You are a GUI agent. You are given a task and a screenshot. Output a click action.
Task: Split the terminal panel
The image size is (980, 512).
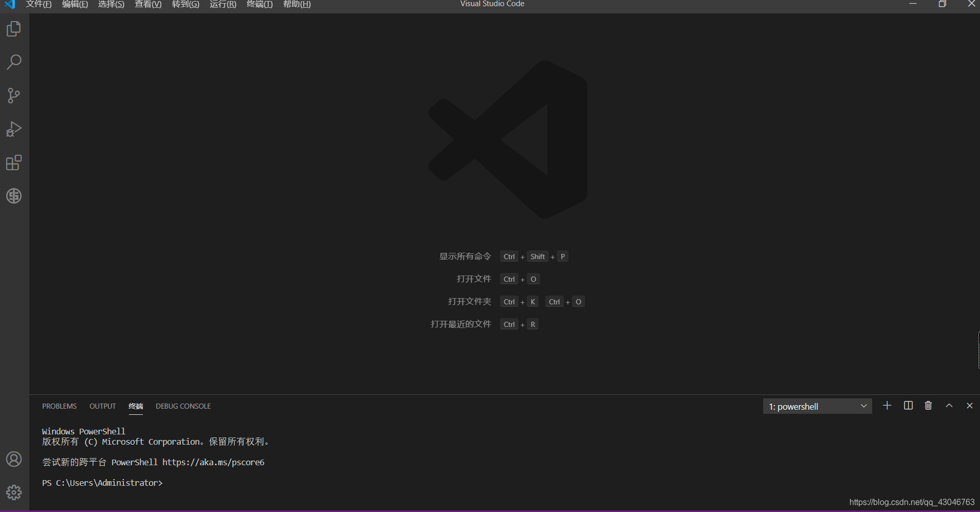(x=908, y=406)
